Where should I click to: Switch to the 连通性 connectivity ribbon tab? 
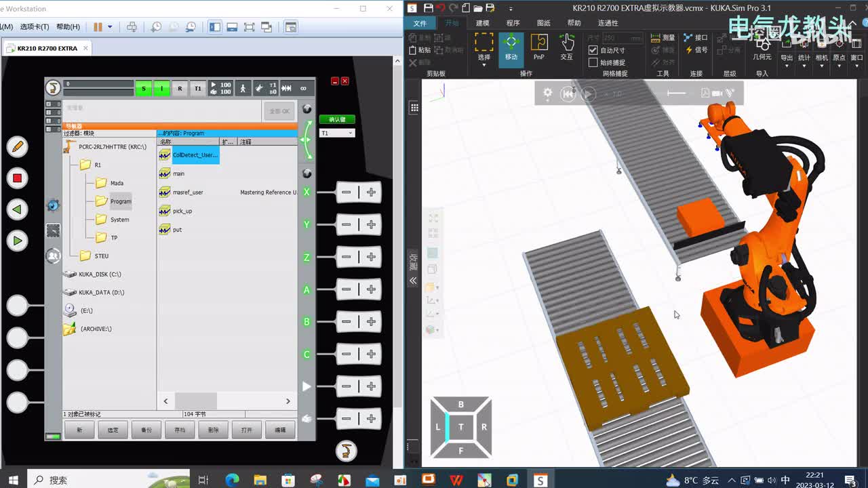tap(608, 23)
